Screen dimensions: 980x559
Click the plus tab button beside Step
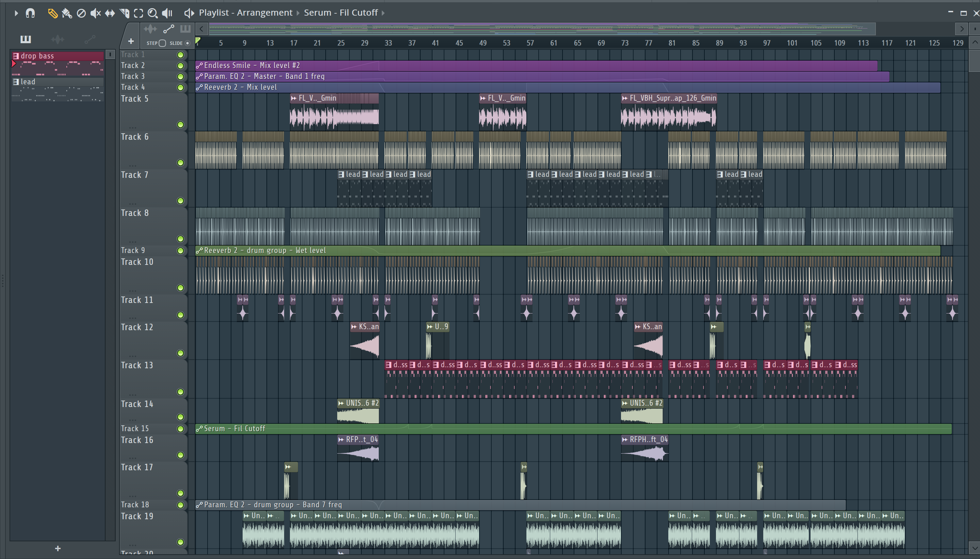[131, 41]
